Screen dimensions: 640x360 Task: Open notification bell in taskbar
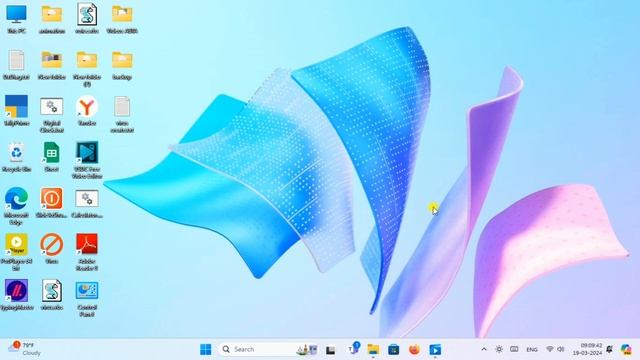(609, 349)
